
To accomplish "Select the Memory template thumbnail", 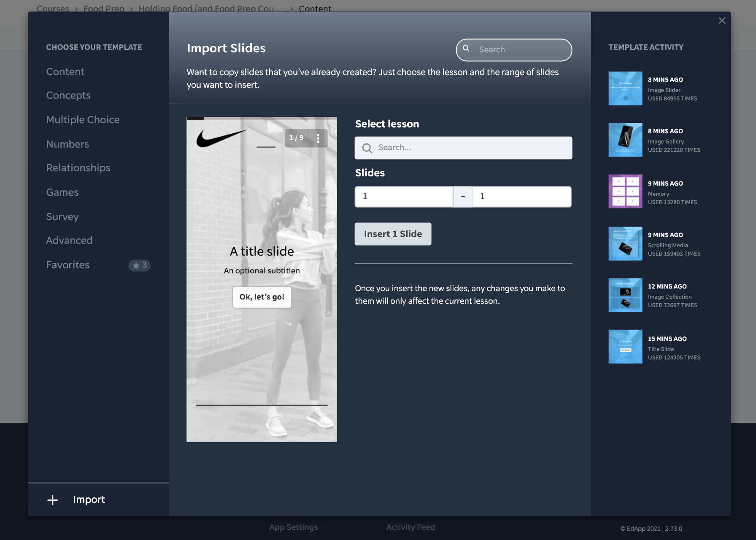I will pyautogui.click(x=625, y=192).
